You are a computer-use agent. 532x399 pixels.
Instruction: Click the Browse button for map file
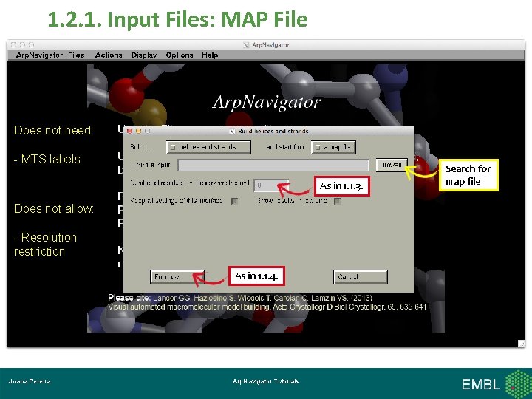pyautogui.click(x=391, y=165)
